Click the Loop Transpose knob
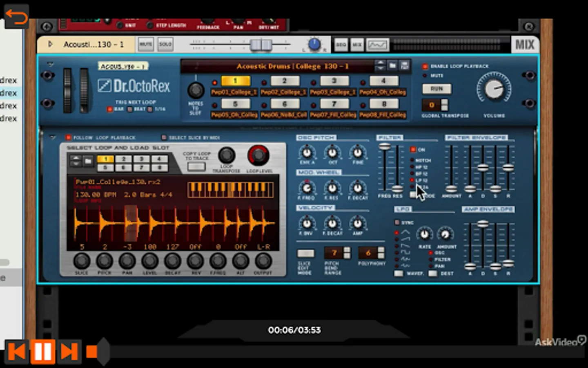This screenshot has height=368, width=588. coord(227,155)
